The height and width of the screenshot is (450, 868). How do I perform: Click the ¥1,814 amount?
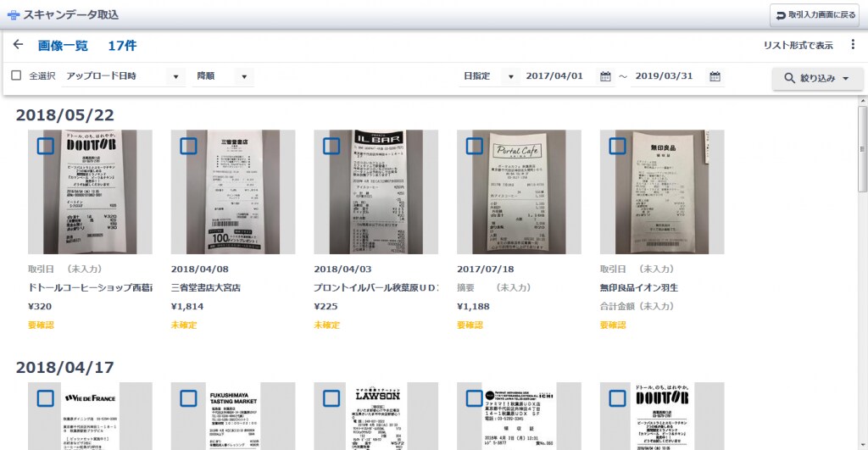pyautogui.click(x=187, y=306)
